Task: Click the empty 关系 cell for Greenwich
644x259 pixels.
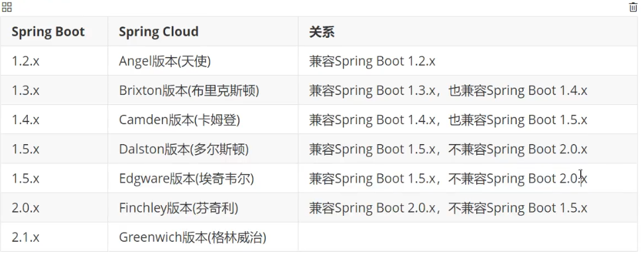Action: click(468, 237)
